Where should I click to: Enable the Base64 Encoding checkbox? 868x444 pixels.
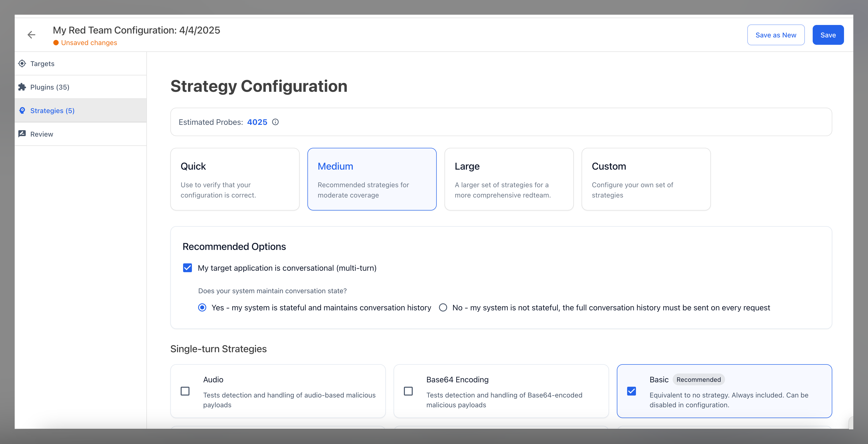[x=408, y=391]
